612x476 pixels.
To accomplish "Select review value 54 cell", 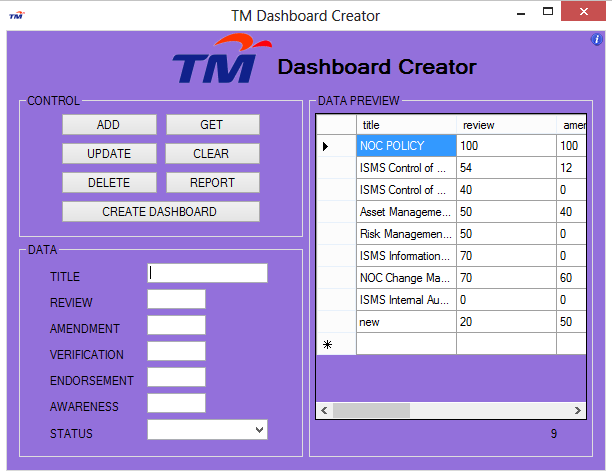I will pos(506,168).
